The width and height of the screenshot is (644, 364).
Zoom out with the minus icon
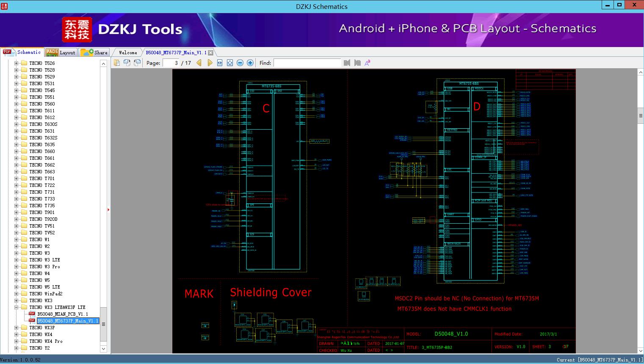[240, 63]
